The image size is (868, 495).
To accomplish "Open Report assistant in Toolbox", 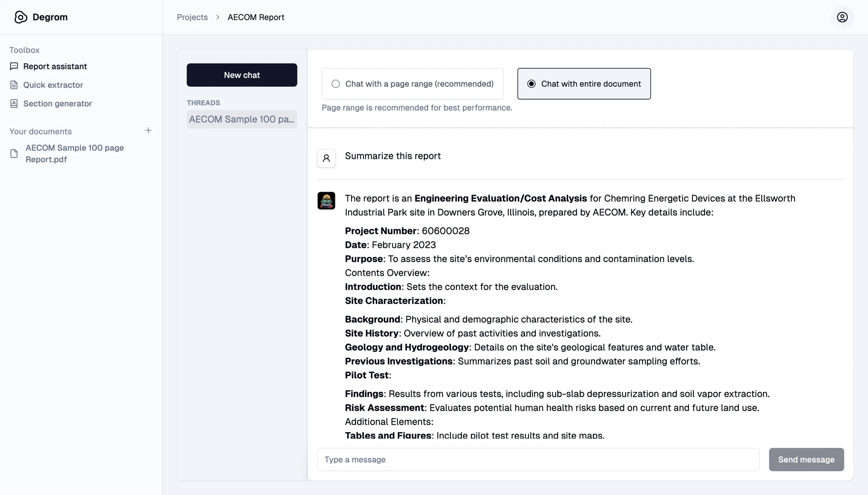I will click(55, 66).
